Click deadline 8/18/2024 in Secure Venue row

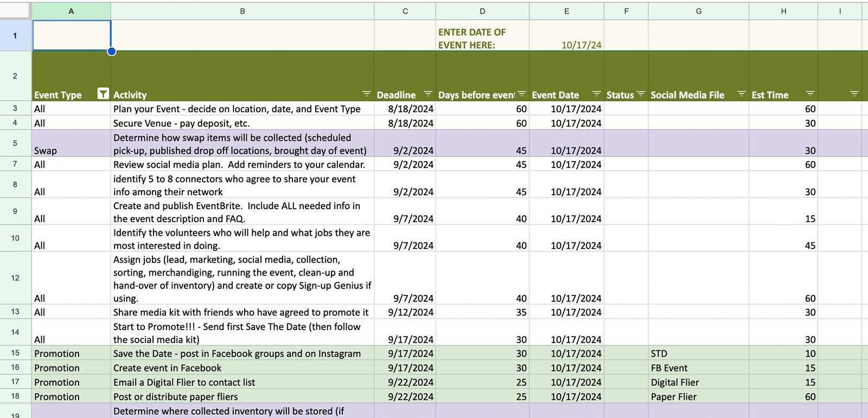pos(405,123)
